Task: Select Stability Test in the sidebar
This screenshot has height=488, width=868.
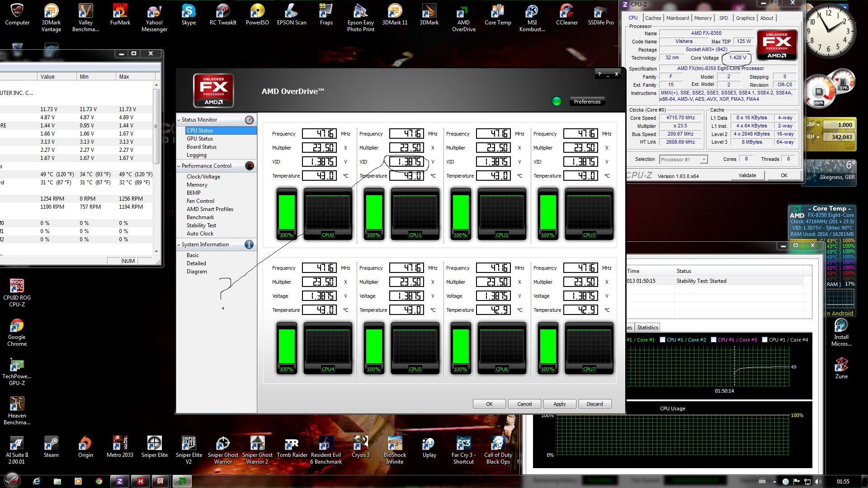Action: (x=201, y=225)
